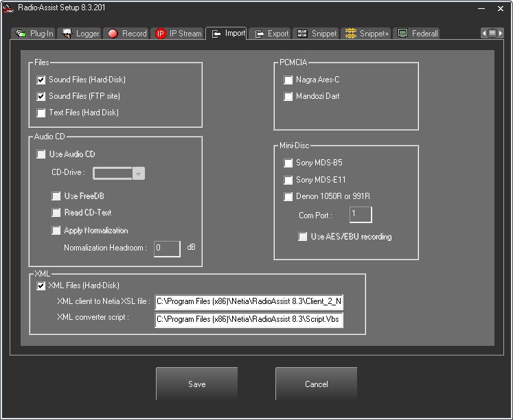513x420 pixels.
Task: Click the red Record tab icon
Action: (x=113, y=34)
